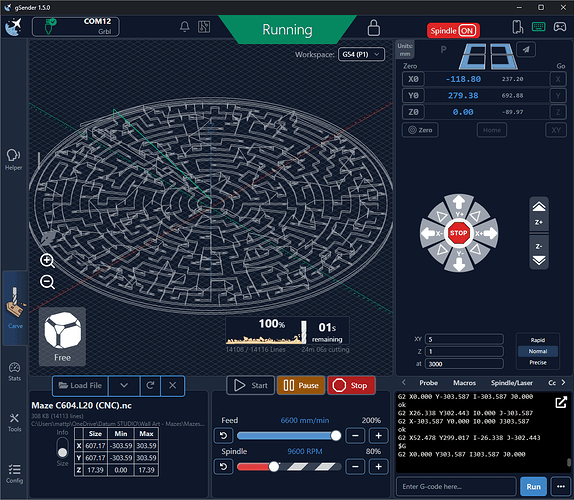Pause the running job

(301, 385)
